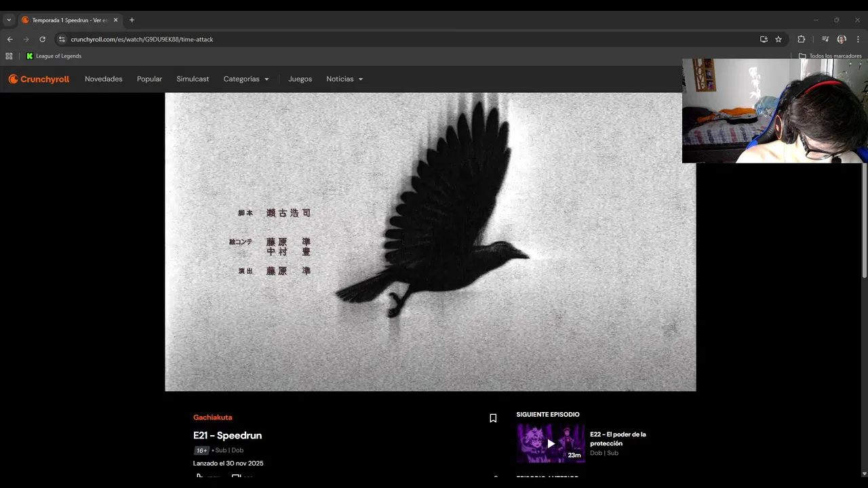868x488 pixels.
Task: Click the page's vertical scrollbar thumb
Action: coord(864,188)
